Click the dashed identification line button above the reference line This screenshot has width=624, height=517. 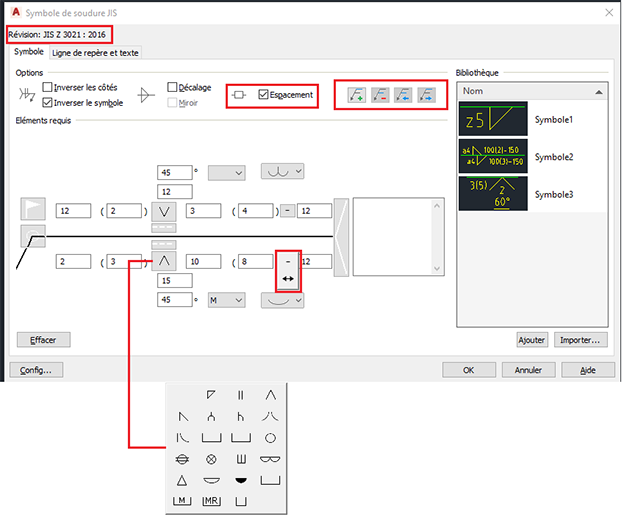coord(164,228)
